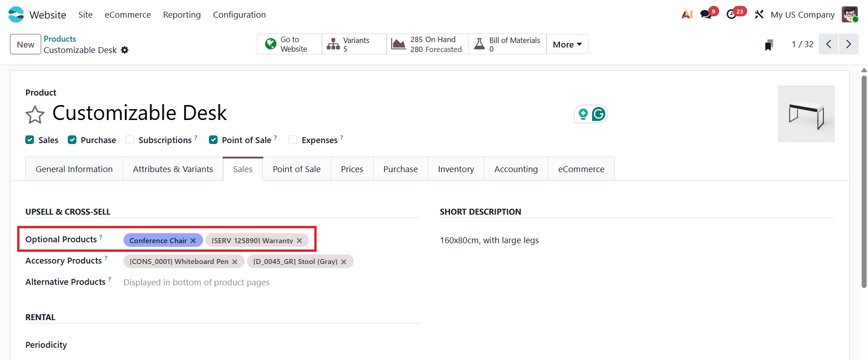This screenshot has width=868, height=360.
Task: Switch to Accounting tab
Action: click(x=516, y=169)
